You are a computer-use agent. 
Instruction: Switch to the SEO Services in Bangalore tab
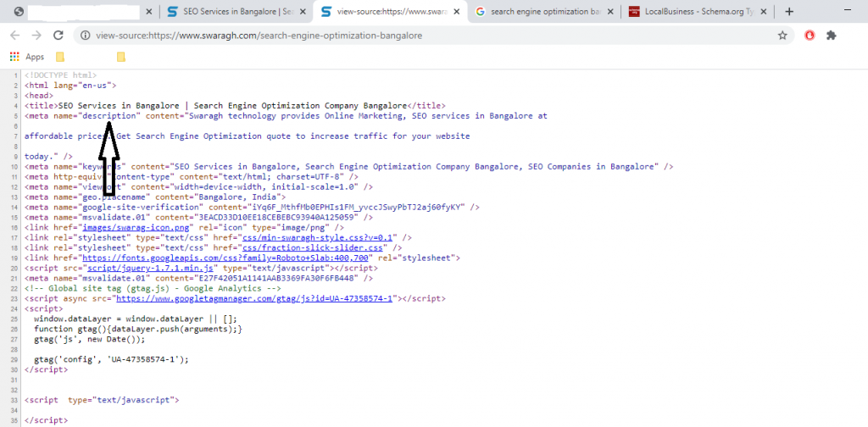(236, 12)
